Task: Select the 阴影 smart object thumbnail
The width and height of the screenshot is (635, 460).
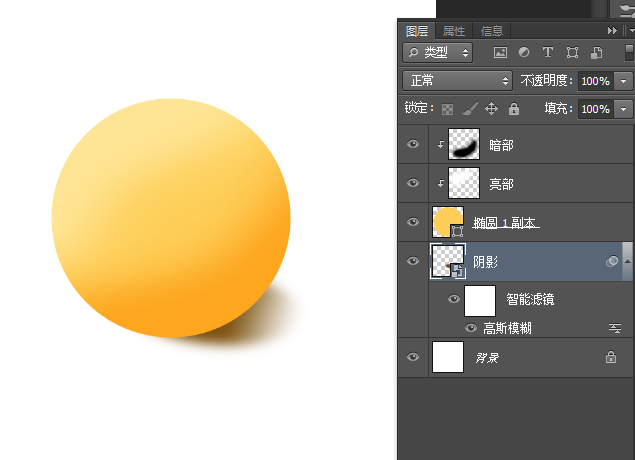Action: [448, 261]
